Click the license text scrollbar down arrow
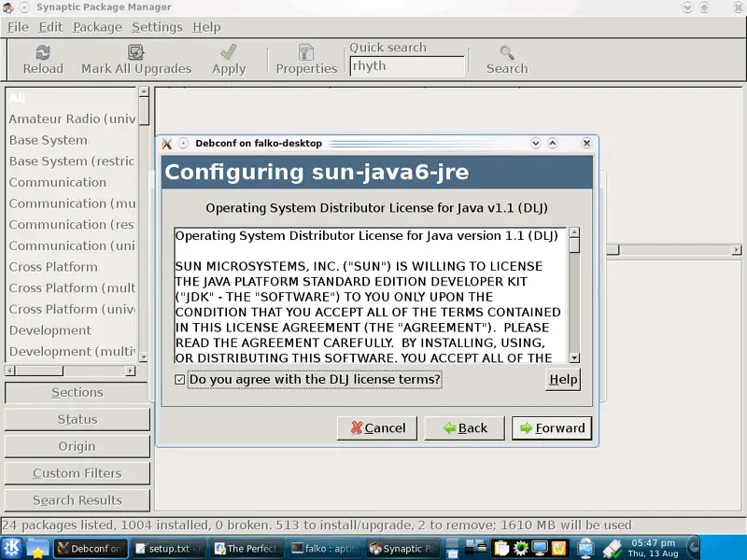 (x=574, y=357)
